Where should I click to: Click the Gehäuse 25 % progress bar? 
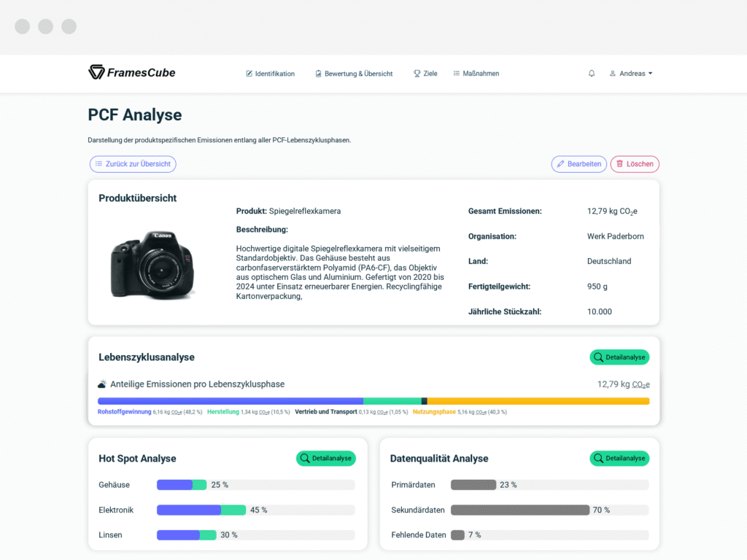click(256, 485)
